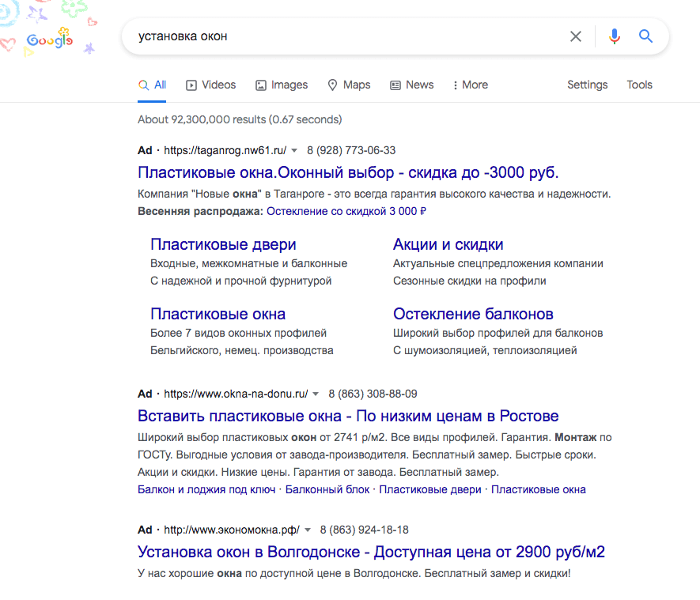Viewport: 700px width, 600px height.
Task: Start voice search with microphone icon
Action: click(615, 36)
